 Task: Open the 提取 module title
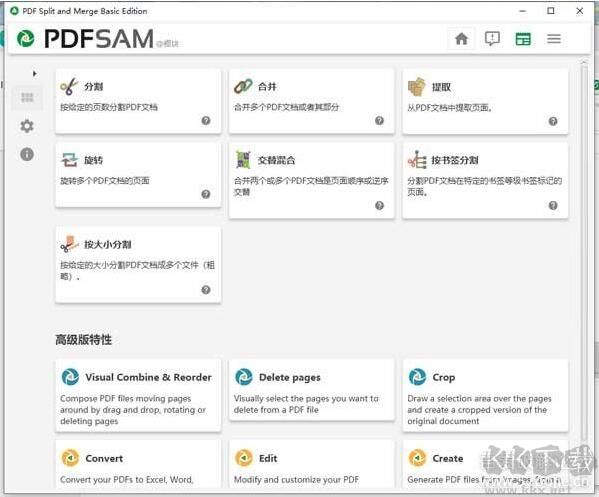pyautogui.click(x=441, y=87)
